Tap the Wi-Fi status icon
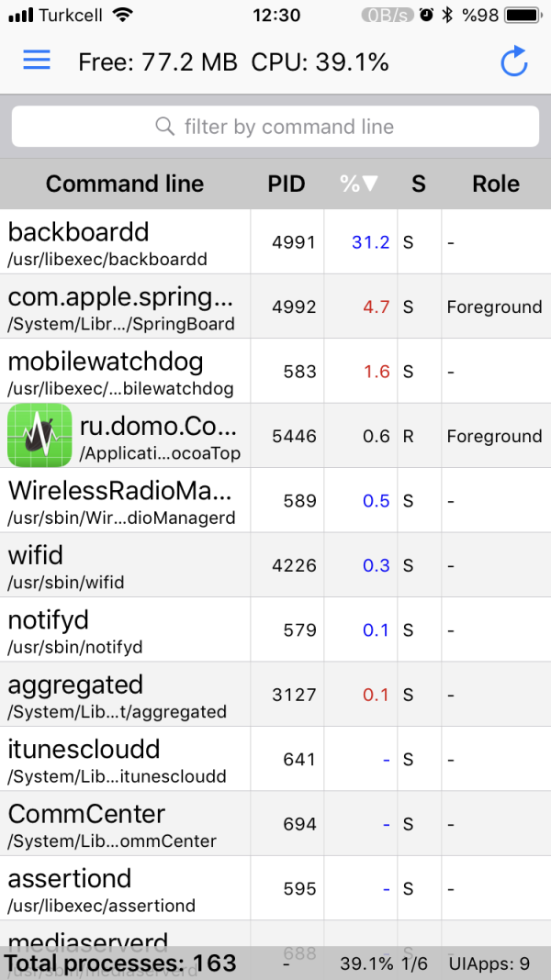The image size is (551, 980). coord(121,16)
